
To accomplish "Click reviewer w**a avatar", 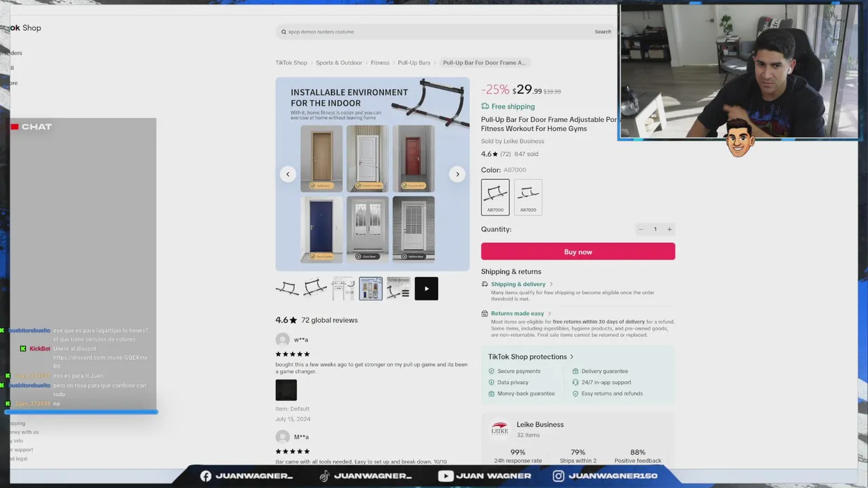I will click(x=283, y=340).
